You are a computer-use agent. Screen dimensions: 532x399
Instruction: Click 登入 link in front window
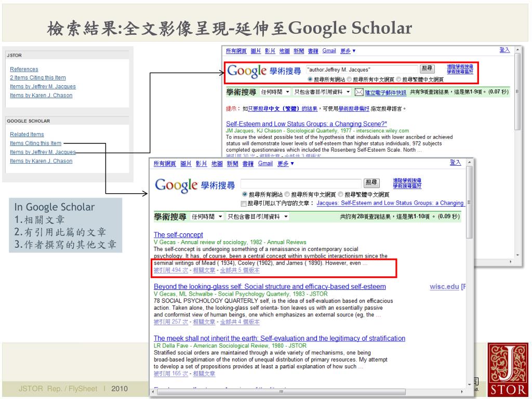pos(455,163)
